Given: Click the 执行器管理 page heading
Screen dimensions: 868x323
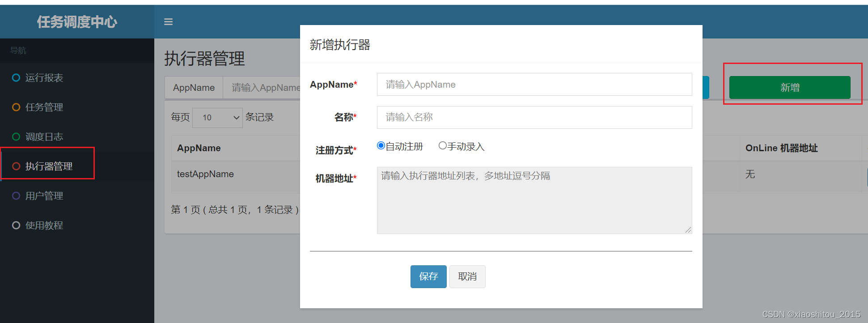Looking at the screenshot, I should point(204,58).
